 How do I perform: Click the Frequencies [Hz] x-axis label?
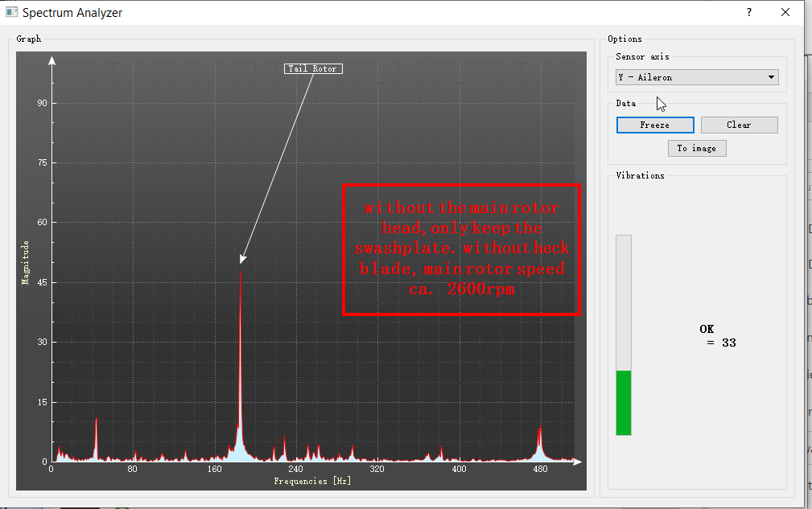[x=312, y=481]
